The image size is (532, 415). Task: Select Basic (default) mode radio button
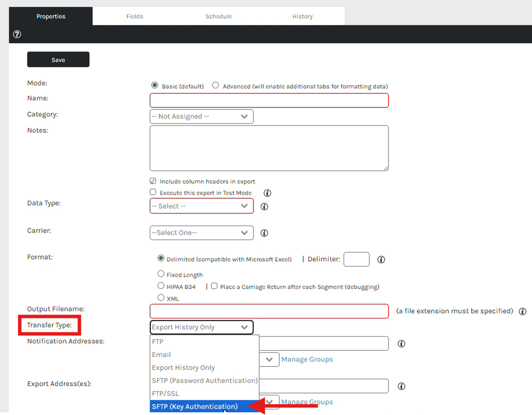tap(155, 85)
